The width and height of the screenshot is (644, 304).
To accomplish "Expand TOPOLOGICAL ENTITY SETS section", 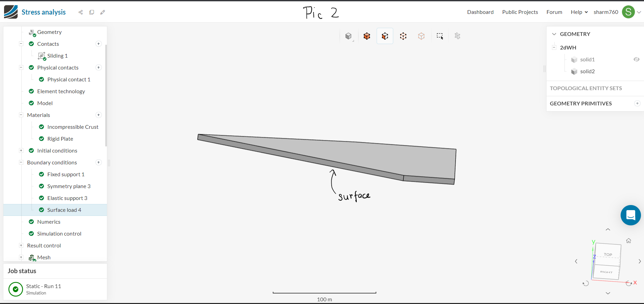I will [586, 88].
